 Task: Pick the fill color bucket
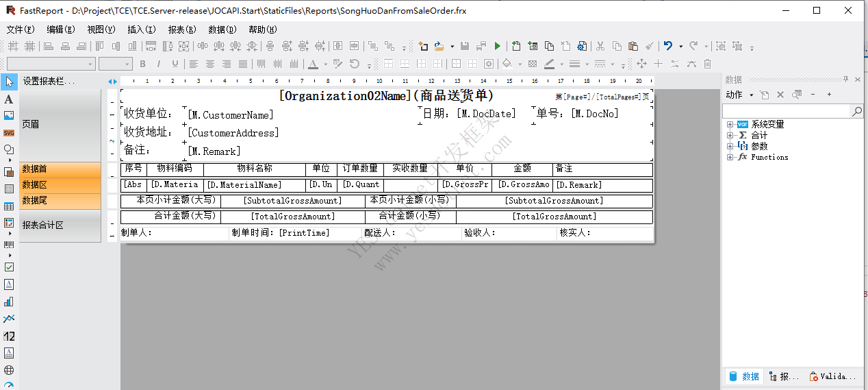point(507,64)
